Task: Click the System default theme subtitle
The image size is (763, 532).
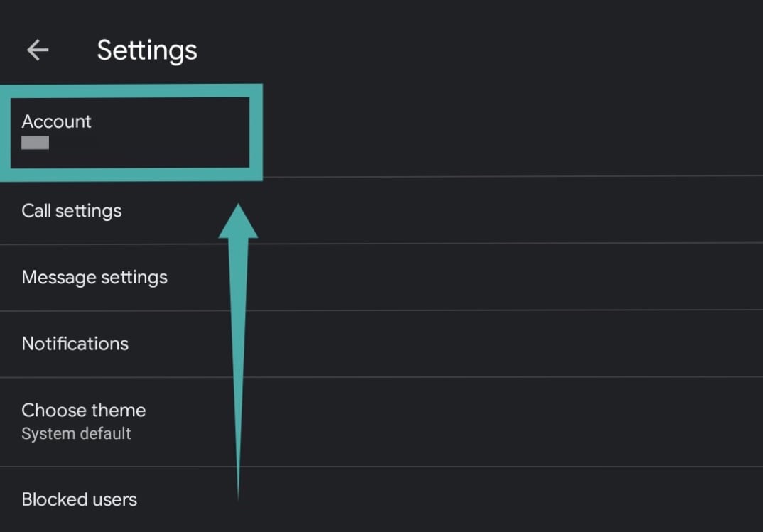Action: coord(76,433)
